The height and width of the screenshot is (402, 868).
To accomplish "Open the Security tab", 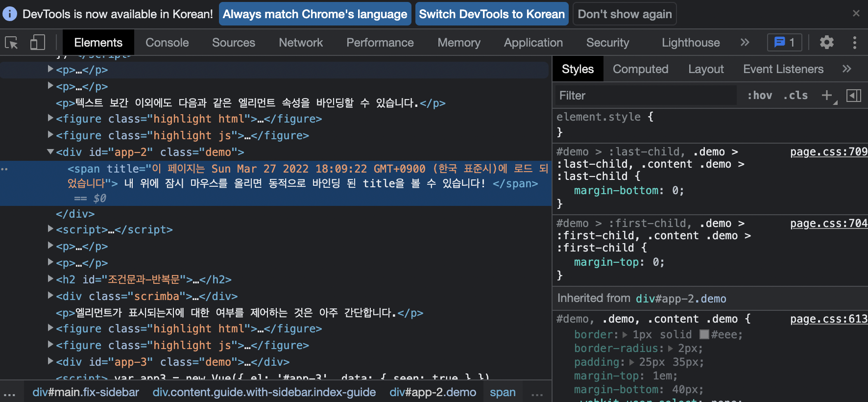I will [607, 43].
